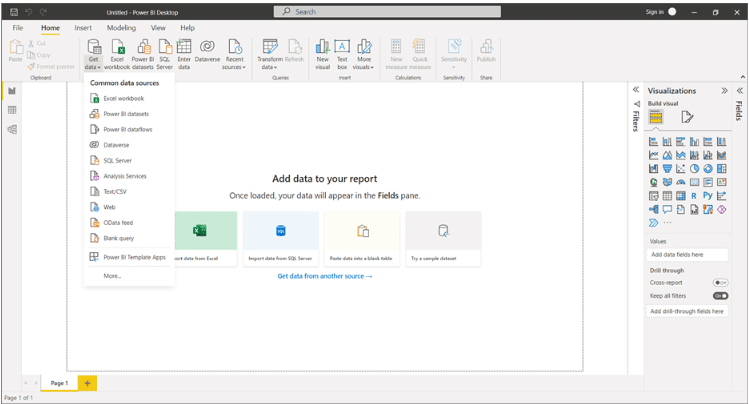Select Text/CSV menu entry
The height and width of the screenshot is (404, 749).
coord(128,191)
